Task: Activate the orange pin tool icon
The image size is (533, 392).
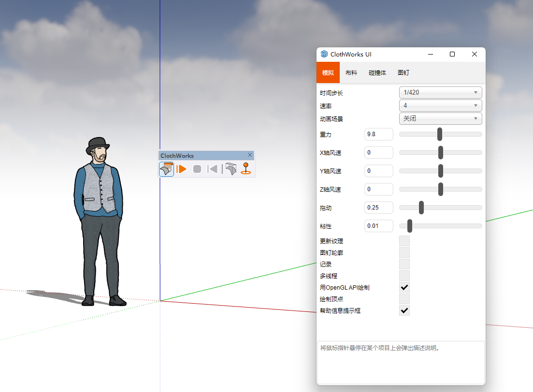Action: pos(246,169)
